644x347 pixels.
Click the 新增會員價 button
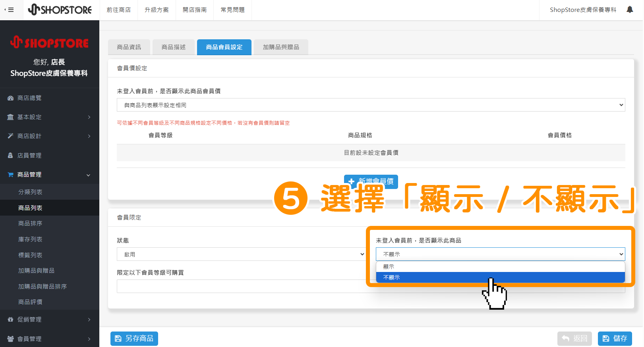pyautogui.click(x=371, y=181)
